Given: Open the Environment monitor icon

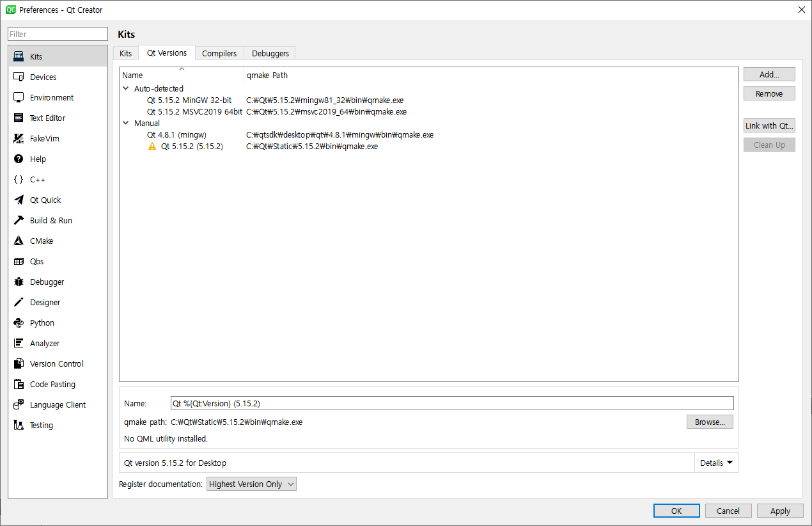Looking at the screenshot, I should (19, 97).
